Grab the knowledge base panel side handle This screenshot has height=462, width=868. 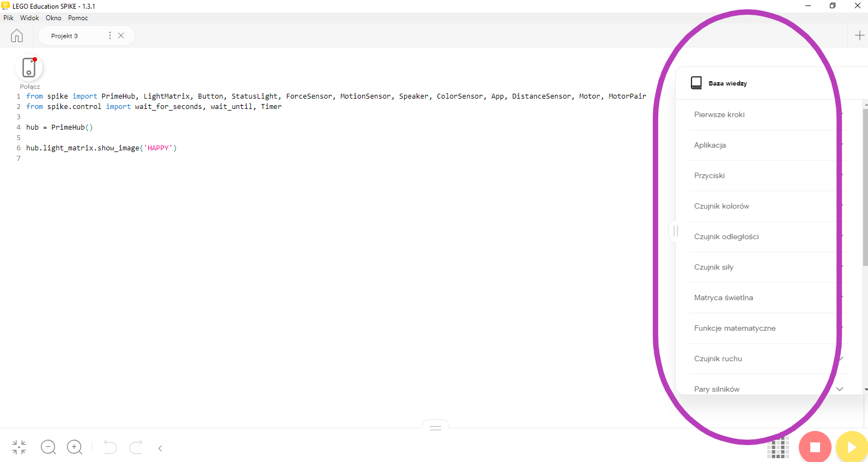[x=675, y=231]
